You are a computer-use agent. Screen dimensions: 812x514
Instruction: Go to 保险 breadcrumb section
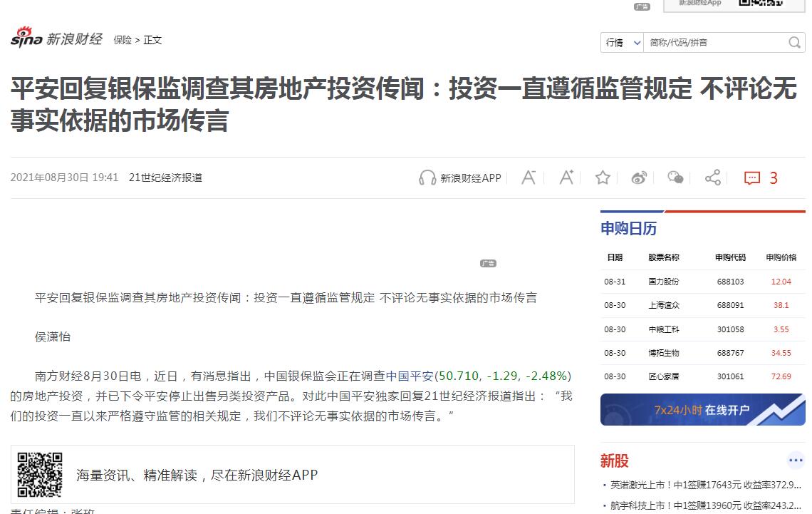click(x=123, y=40)
